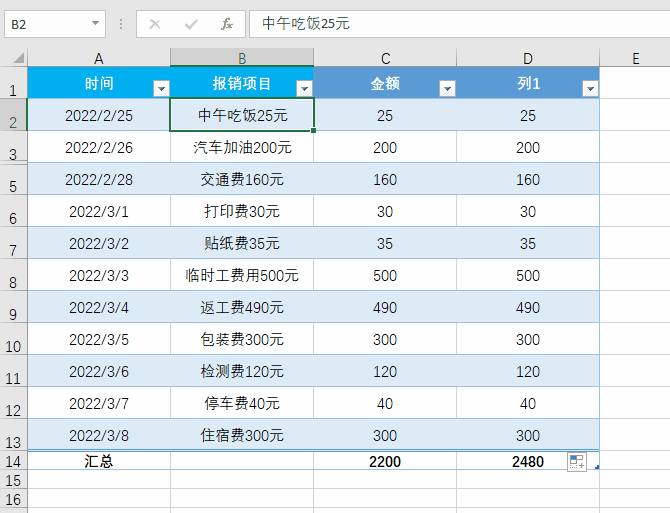Click into the formula bar text 中午吃饭25元
The height and width of the screenshot is (513, 670).
click(x=306, y=23)
